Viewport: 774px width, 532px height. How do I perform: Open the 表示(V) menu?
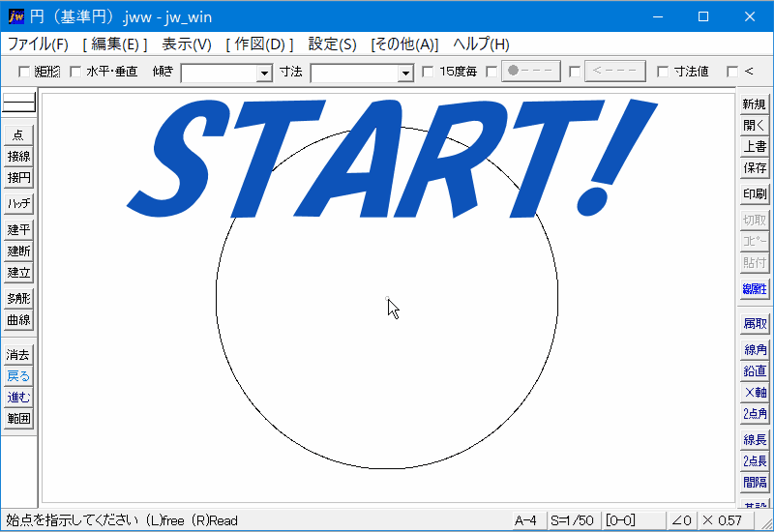[187, 44]
